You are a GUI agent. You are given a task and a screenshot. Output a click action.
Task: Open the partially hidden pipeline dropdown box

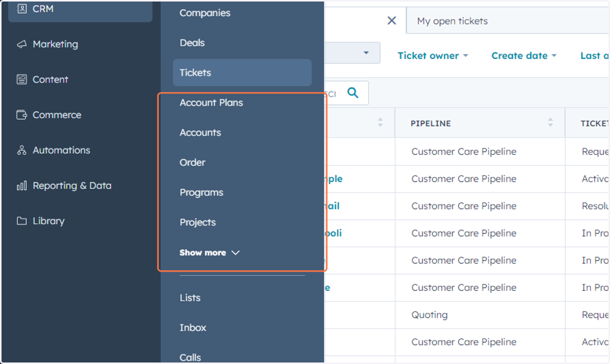352,53
